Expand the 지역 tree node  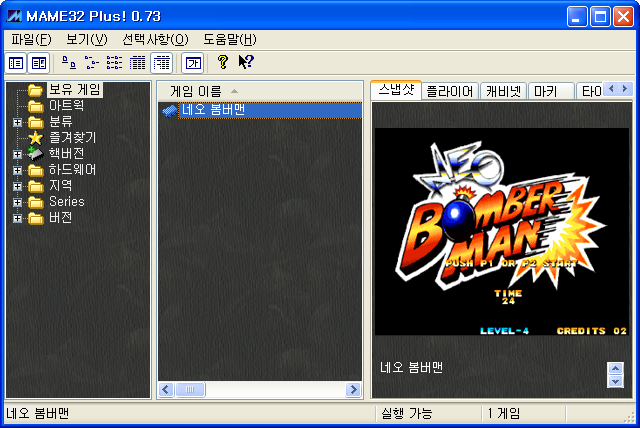click(x=17, y=186)
